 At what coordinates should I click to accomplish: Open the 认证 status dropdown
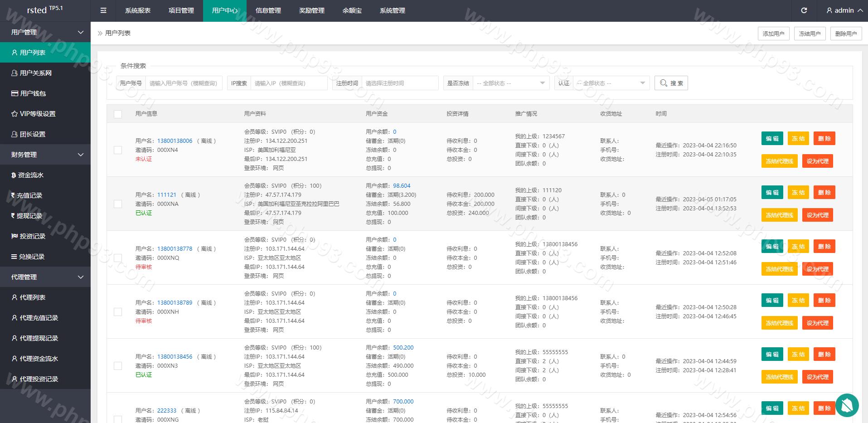click(611, 83)
